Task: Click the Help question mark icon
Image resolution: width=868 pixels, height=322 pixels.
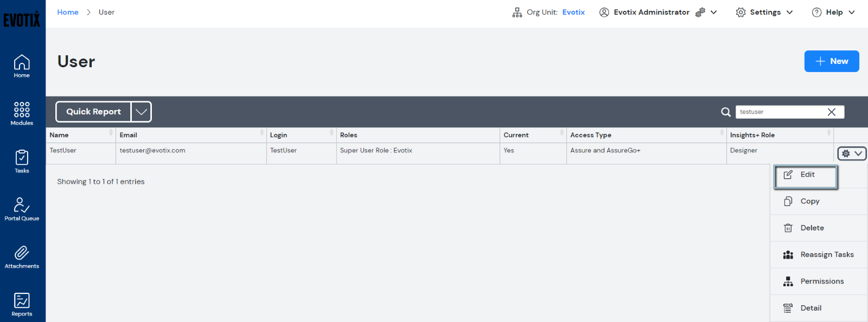Action: click(x=816, y=12)
